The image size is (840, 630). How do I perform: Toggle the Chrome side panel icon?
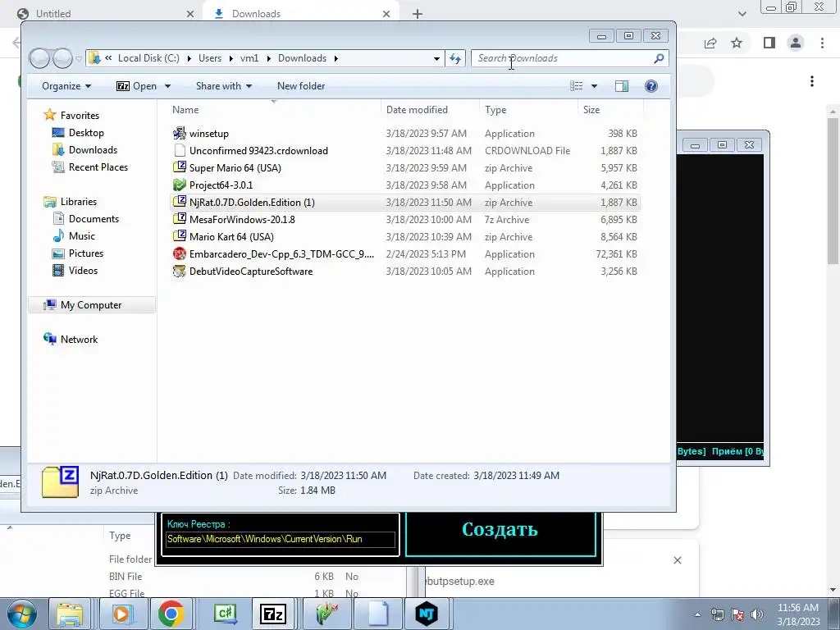point(769,43)
